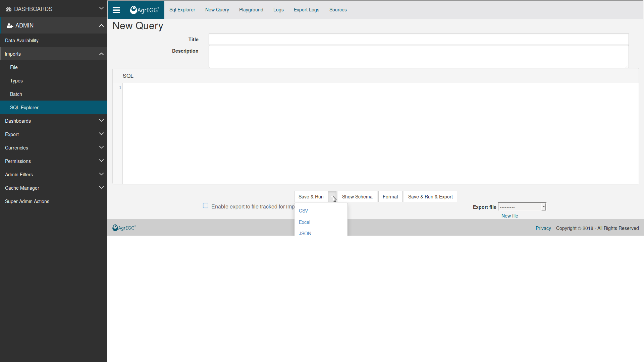Open the Sql Explorer nav link
Viewport: 644px width, 362px height.
(x=182, y=10)
